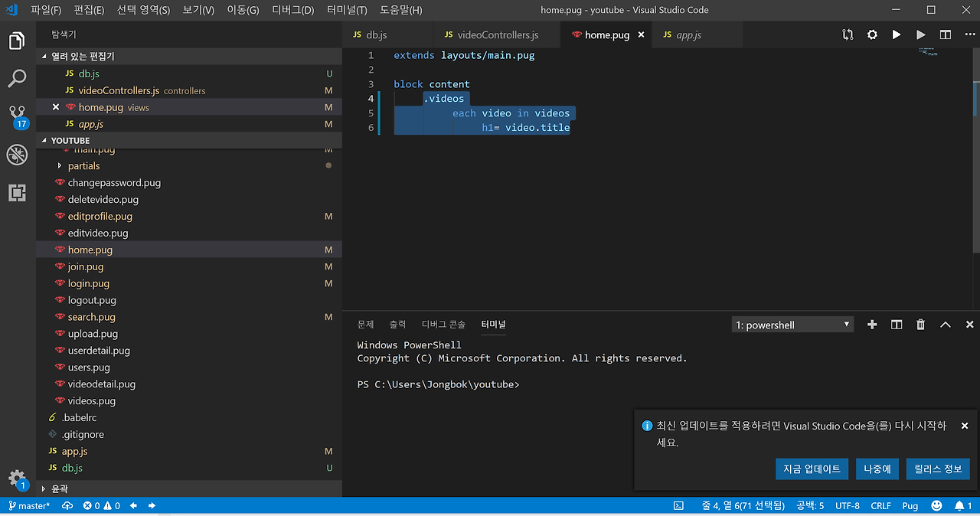
Task: Open the Explorer view in activity bar
Action: [17, 41]
